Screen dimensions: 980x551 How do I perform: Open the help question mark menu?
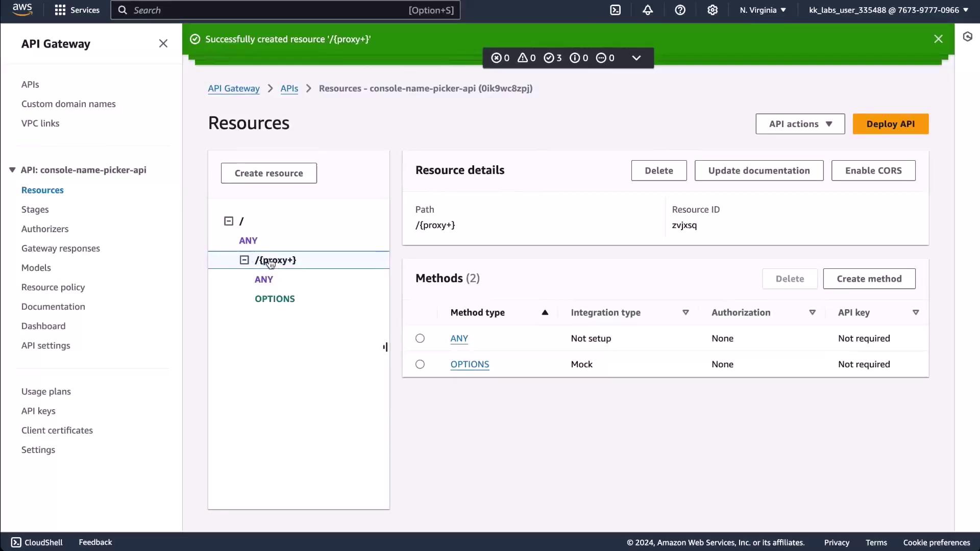[x=680, y=10]
